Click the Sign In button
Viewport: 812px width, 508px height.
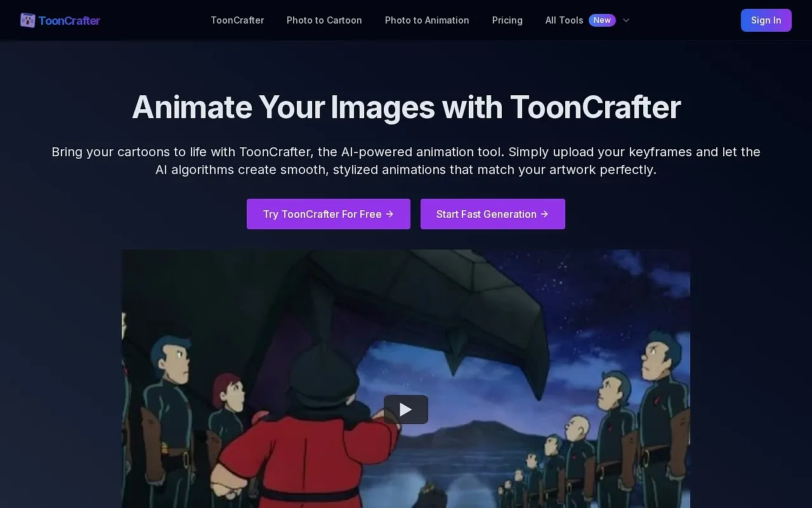coord(766,20)
